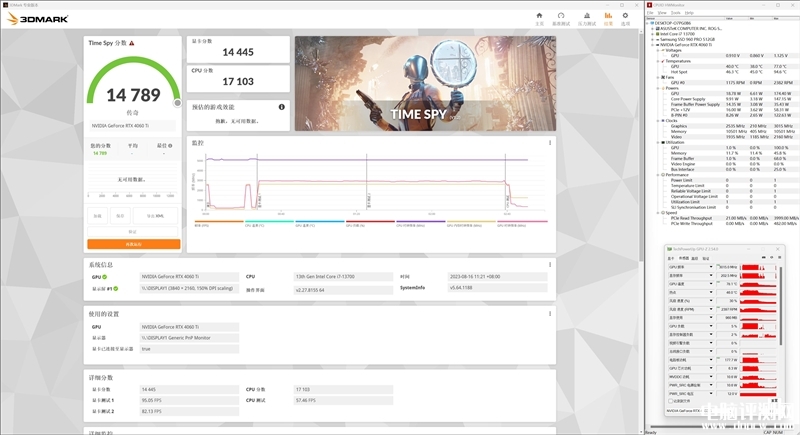The width and height of the screenshot is (800, 435).
Task: Click the Utilization icon in HWMonitor tree
Action: tap(663, 142)
